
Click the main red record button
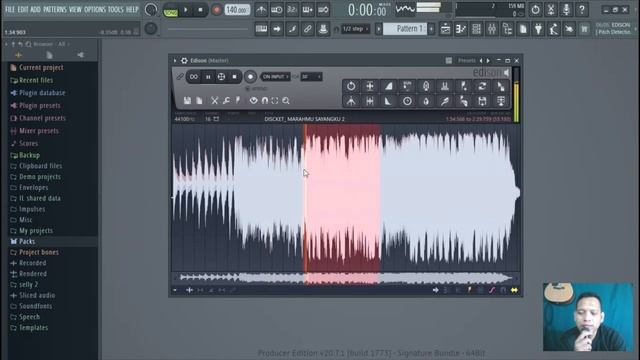(217, 9)
